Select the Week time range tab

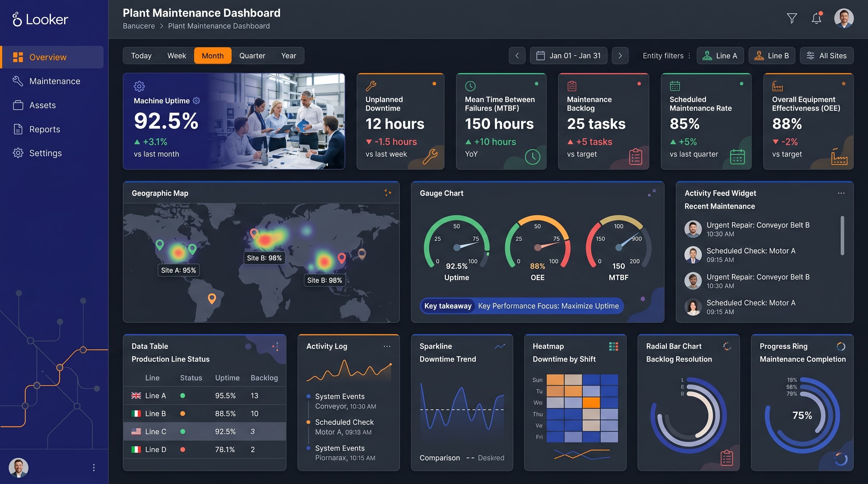177,55
